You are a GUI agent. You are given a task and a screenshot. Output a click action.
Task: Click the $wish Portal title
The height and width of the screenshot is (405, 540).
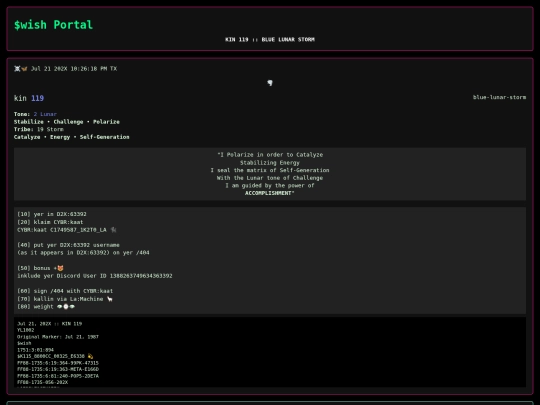tap(53, 25)
